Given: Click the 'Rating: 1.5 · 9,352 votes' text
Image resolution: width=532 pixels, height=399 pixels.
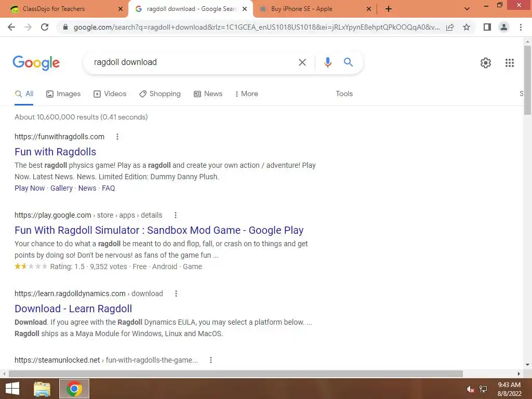Looking at the screenshot, I should click(x=88, y=267).
